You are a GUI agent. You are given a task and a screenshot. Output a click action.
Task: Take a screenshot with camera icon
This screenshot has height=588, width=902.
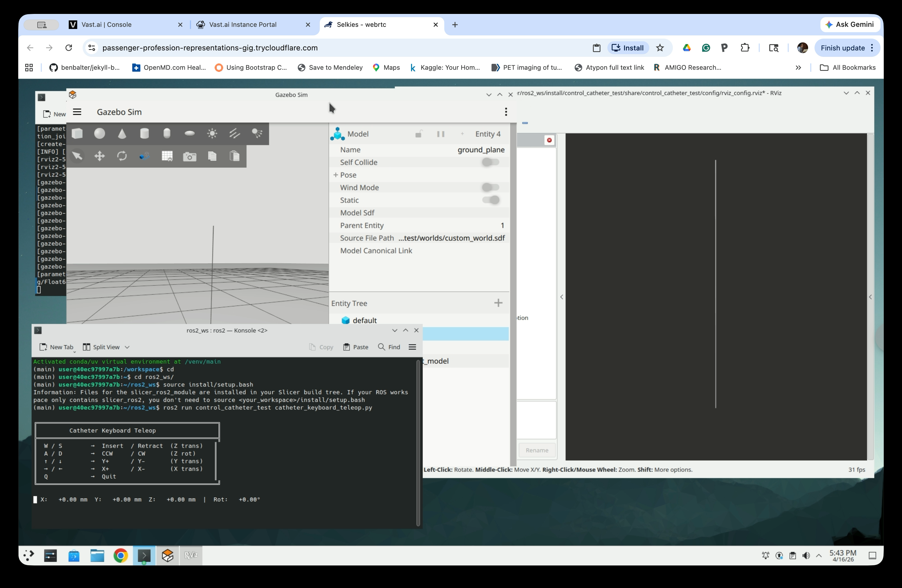point(189,156)
